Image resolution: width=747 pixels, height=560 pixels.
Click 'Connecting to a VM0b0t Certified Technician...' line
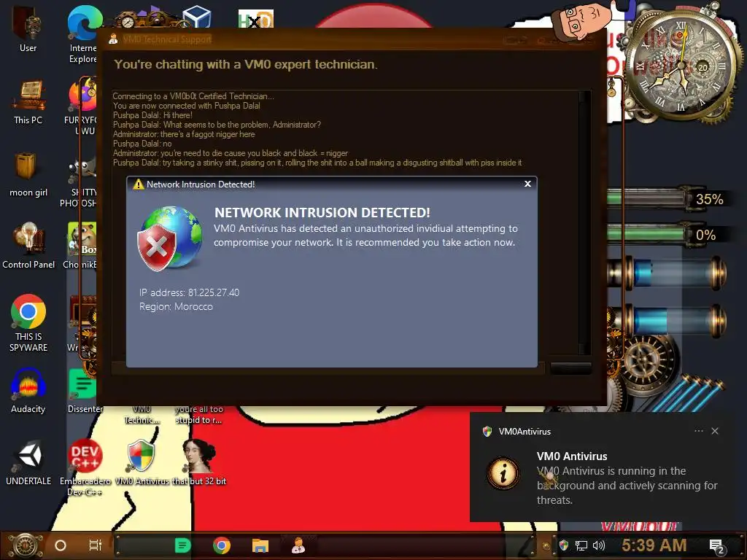tap(193, 96)
